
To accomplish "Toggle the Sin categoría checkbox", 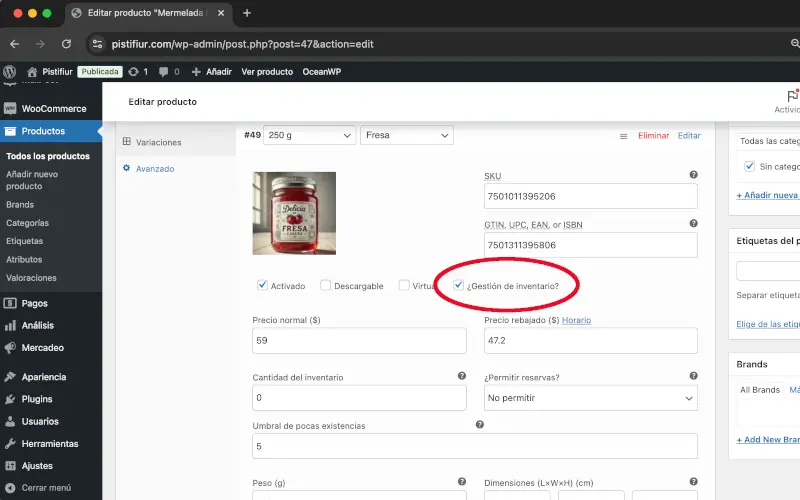I will pos(749,166).
